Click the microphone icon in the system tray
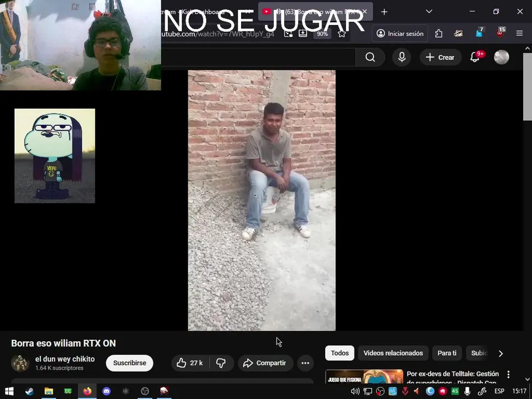This screenshot has height=399, width=532. [468, 392]
